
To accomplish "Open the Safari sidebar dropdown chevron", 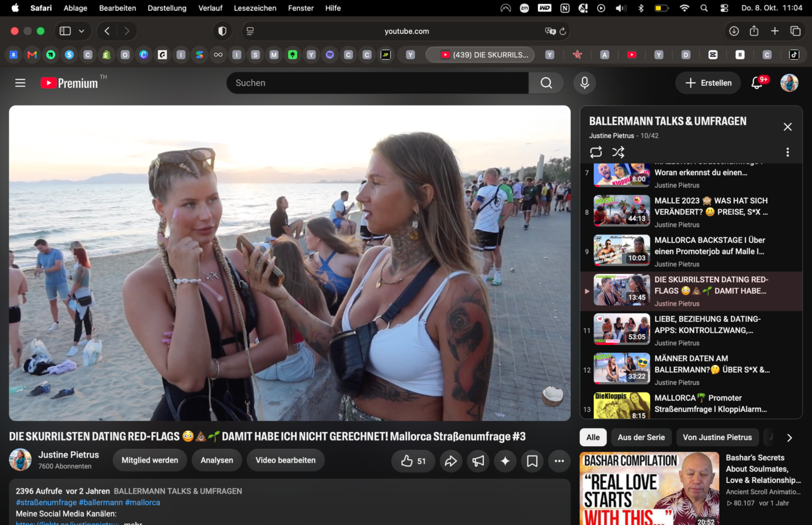I will coord(81,31).
